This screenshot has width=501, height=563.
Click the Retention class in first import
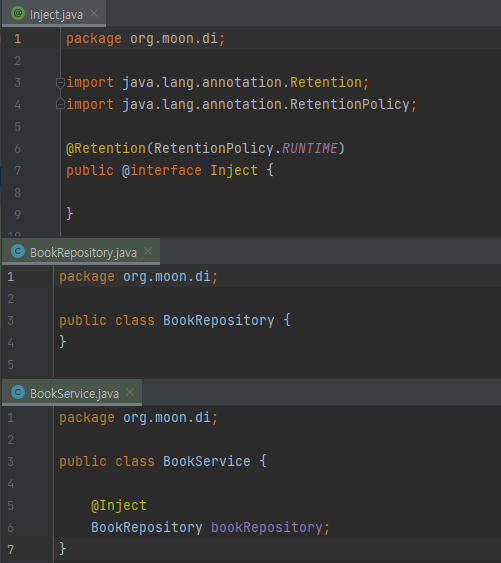[x=326, y=83]
